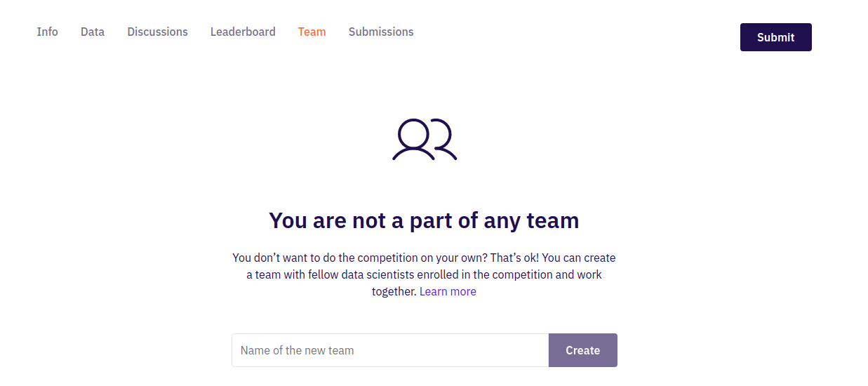Click the word 'You' starting the heading

coord(288,220)
